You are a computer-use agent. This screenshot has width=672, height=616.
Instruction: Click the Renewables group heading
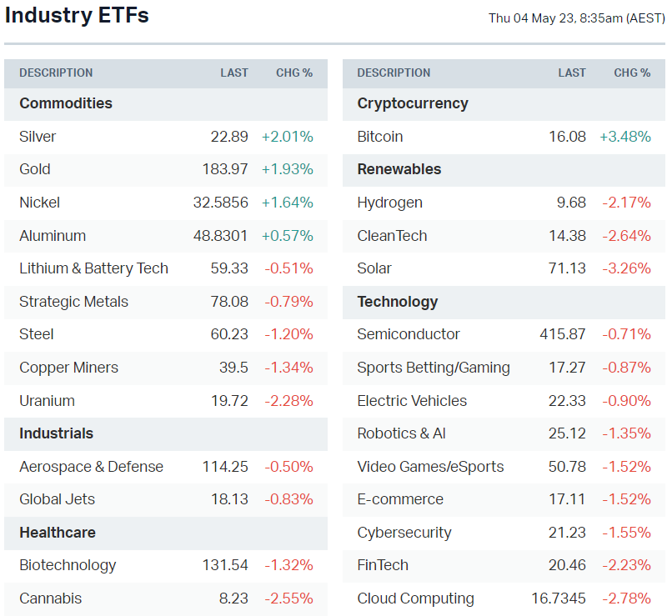pos(399,169)
